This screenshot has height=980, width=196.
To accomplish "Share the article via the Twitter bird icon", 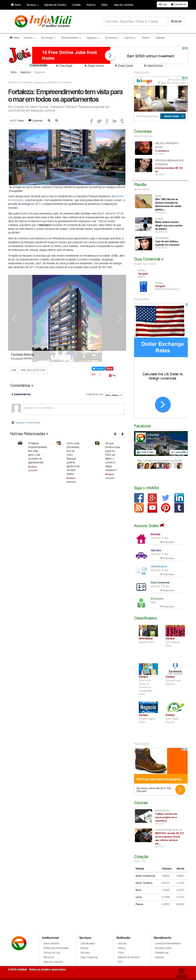I will 99,121.
